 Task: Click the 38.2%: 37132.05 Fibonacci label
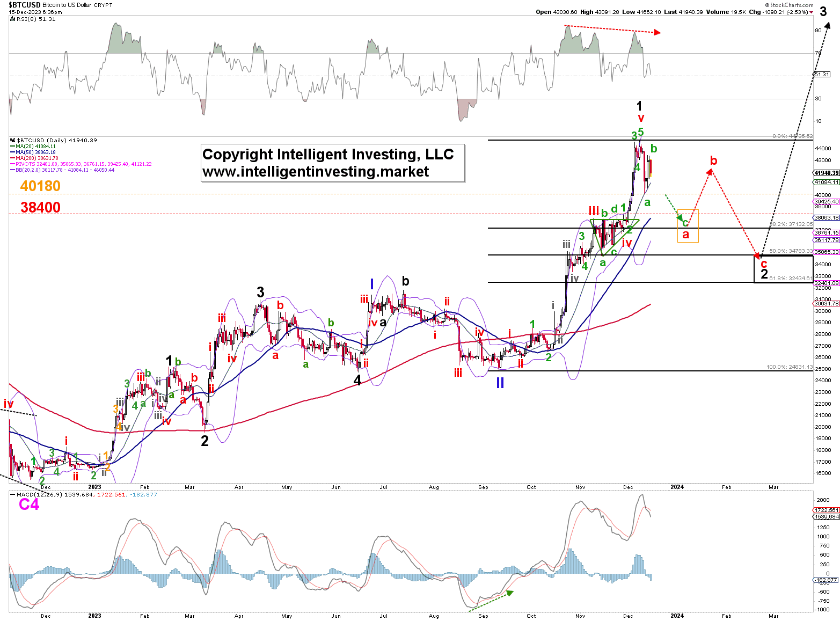pyautogui.click(x=792, y=224)
